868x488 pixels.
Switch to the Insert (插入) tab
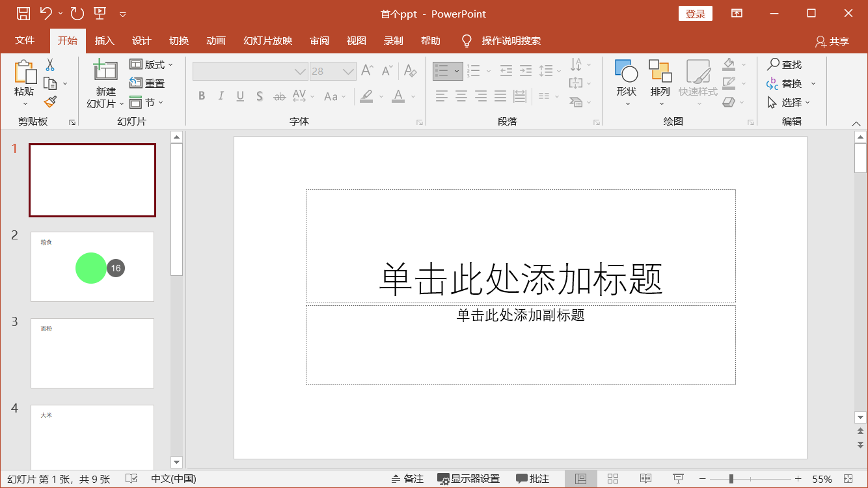tap(104, 40)
